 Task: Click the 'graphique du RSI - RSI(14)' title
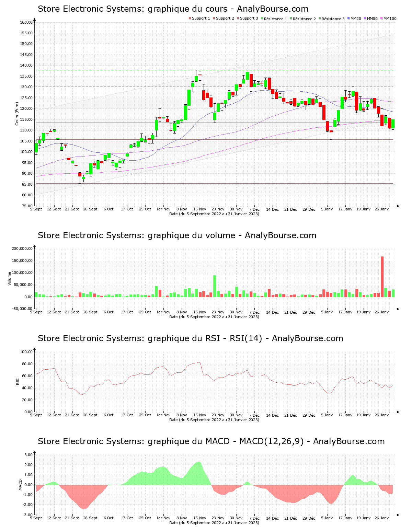click(190, 338)
